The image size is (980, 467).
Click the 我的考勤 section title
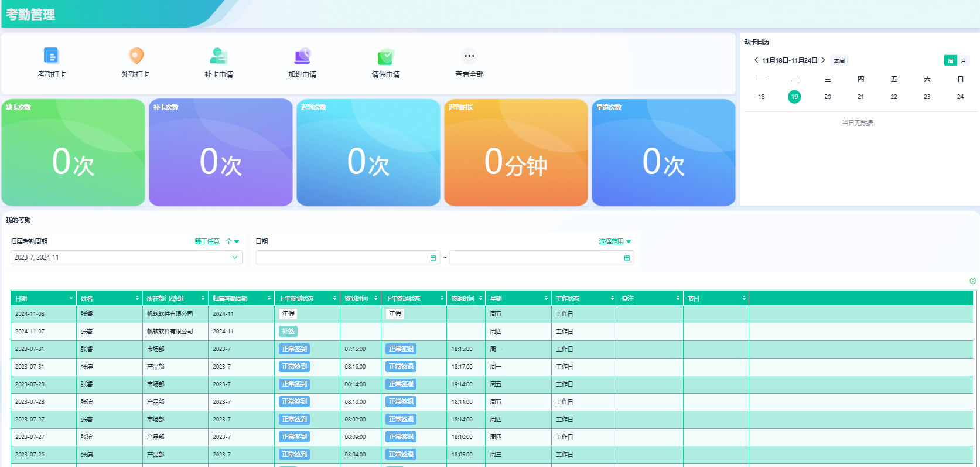(18, 220)
